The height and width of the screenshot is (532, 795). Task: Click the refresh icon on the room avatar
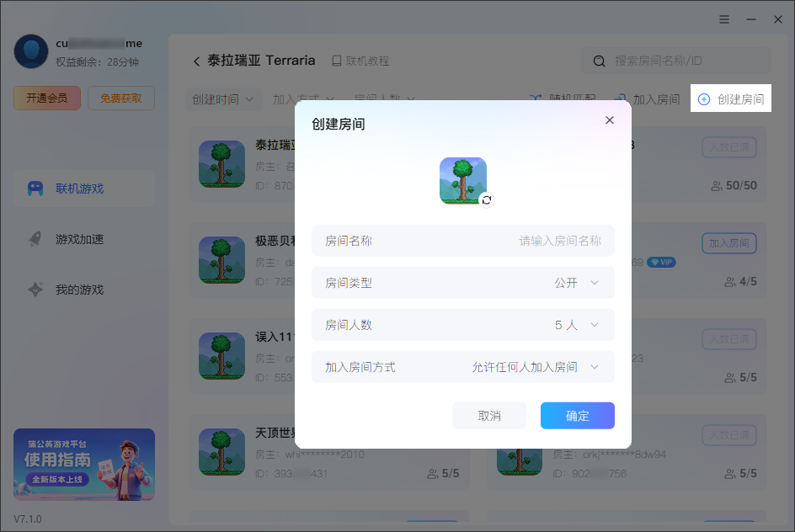pyautogui.click(x=487, y=200)
